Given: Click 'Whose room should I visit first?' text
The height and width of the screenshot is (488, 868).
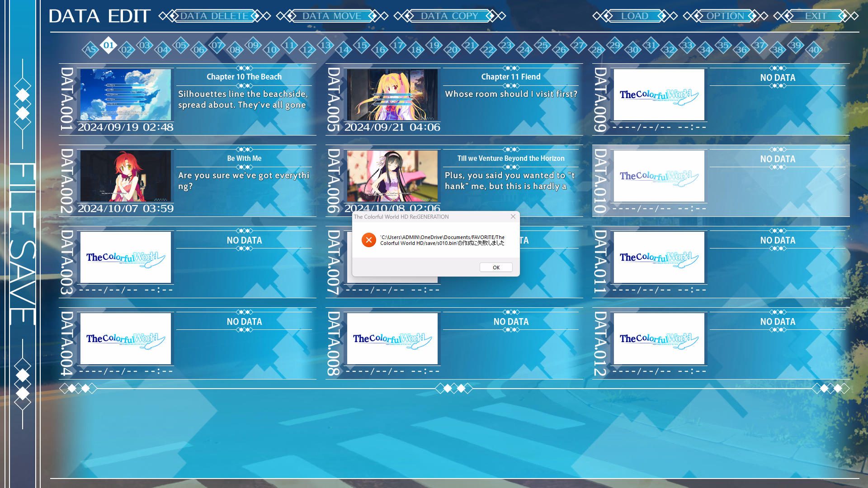Looking at the screenshot, I should (x=511, y=94).
